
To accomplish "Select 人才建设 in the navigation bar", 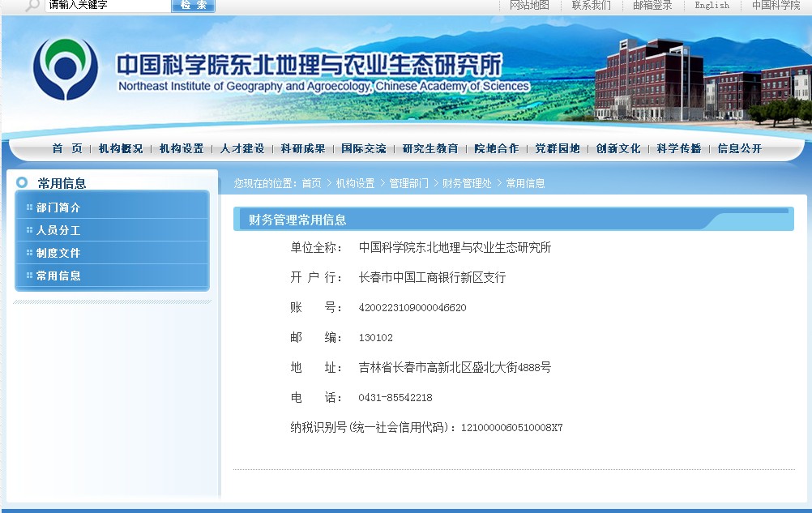I will pyautogui.click(x=242, y=148).
